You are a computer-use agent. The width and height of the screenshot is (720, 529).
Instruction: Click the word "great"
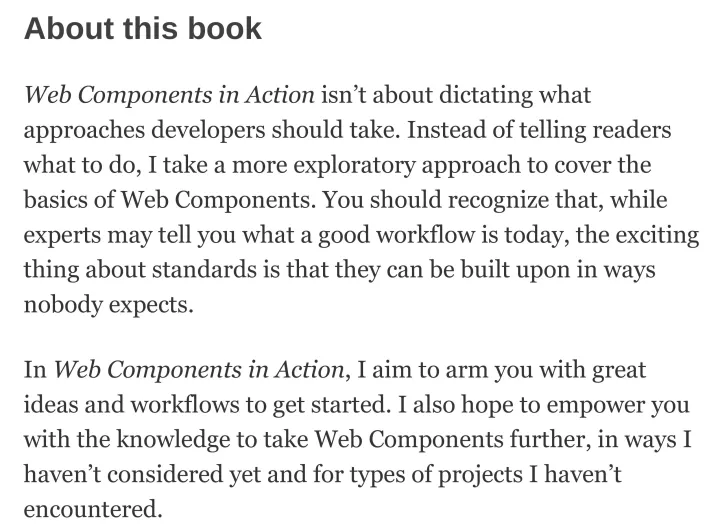pos(619,370)
